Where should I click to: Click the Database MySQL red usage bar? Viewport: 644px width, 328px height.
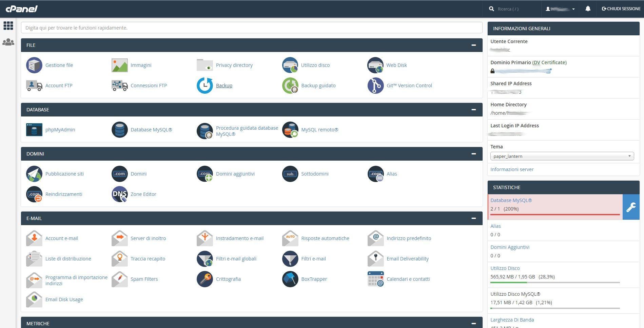(555, 215)
